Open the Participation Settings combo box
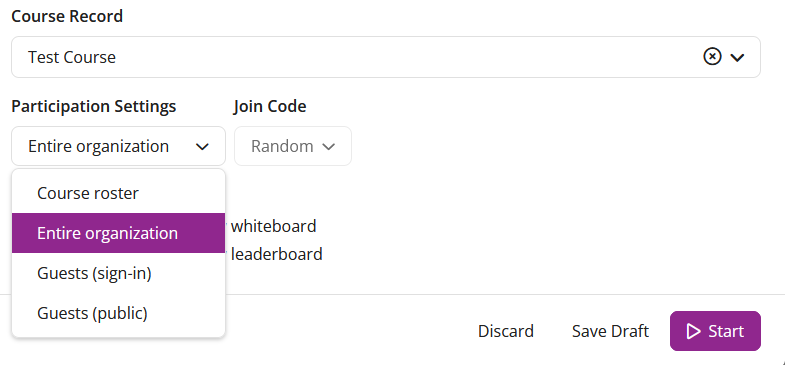 pos(119,146)
